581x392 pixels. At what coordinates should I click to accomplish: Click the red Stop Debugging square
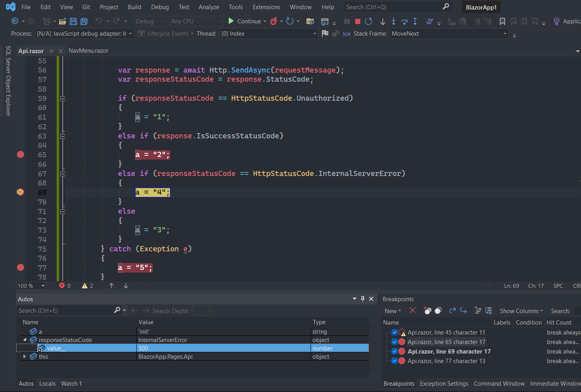357,21
